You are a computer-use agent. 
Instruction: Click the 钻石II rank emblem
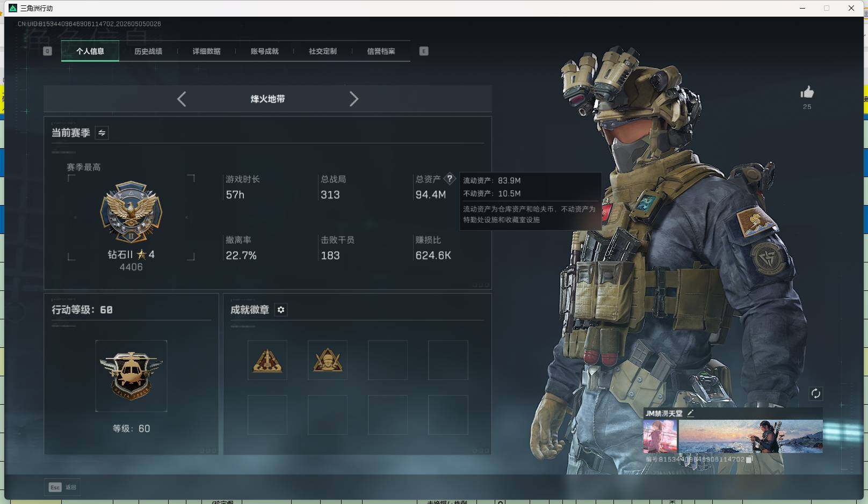point(131,213)
